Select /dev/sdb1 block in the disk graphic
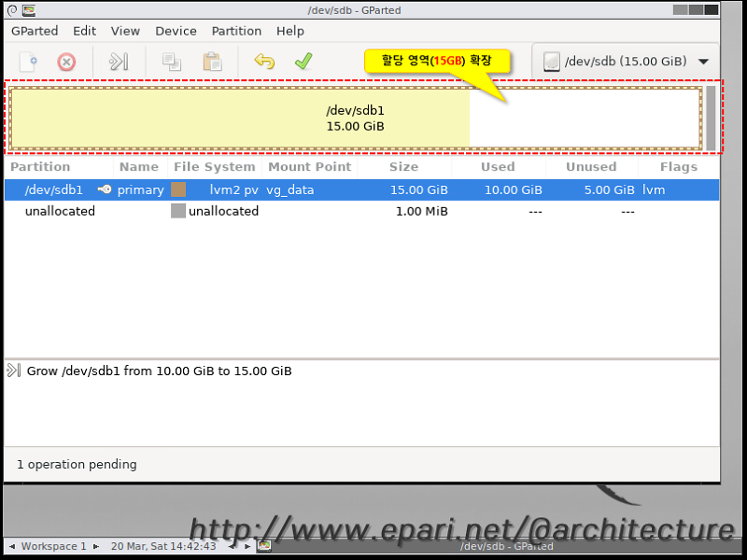 [355, 119]
